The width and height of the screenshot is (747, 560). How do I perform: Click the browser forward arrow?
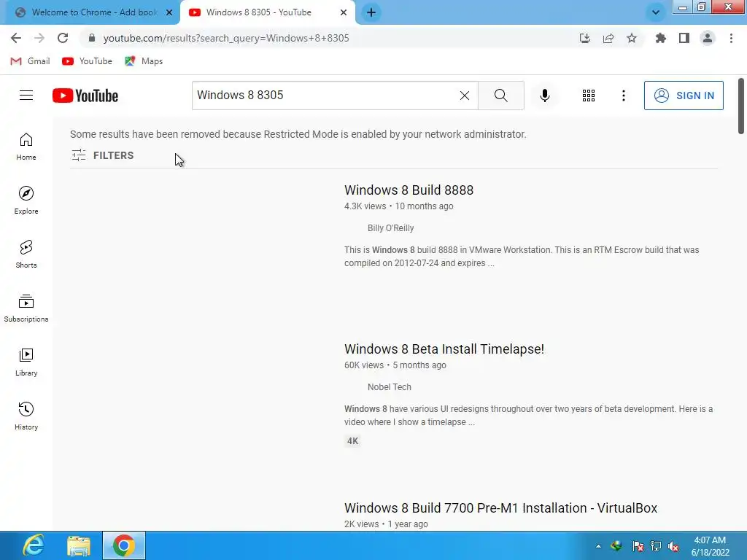39,38
